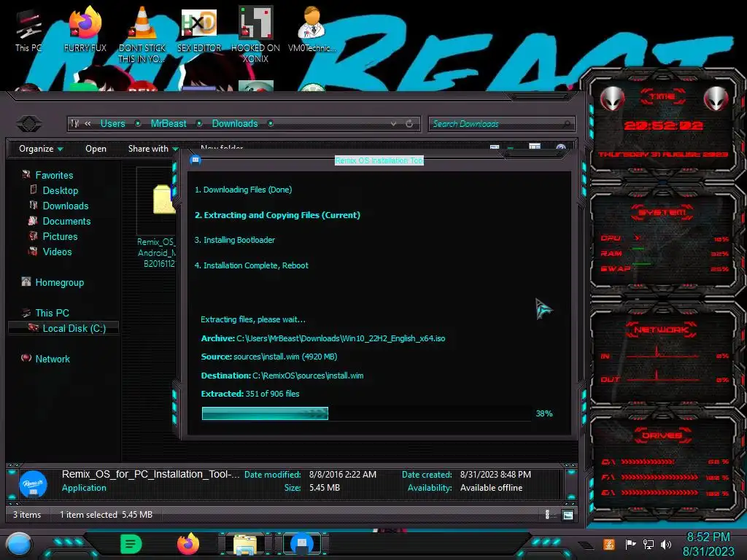This screenshot has width=747, height=560.
Task: Switch to large icons view in status bar
Action: coord(568,515)
